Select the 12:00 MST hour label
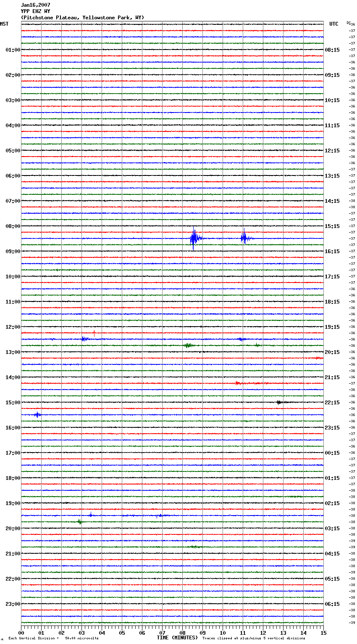The height and width of the screenshot is (644, 357). pyautogui.click(x=13, y=327)
